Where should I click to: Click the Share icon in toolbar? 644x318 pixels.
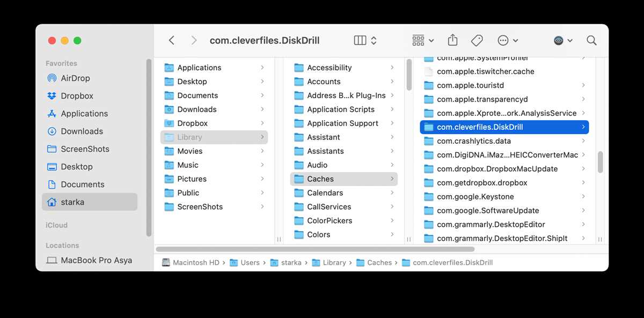pos(452,40)
